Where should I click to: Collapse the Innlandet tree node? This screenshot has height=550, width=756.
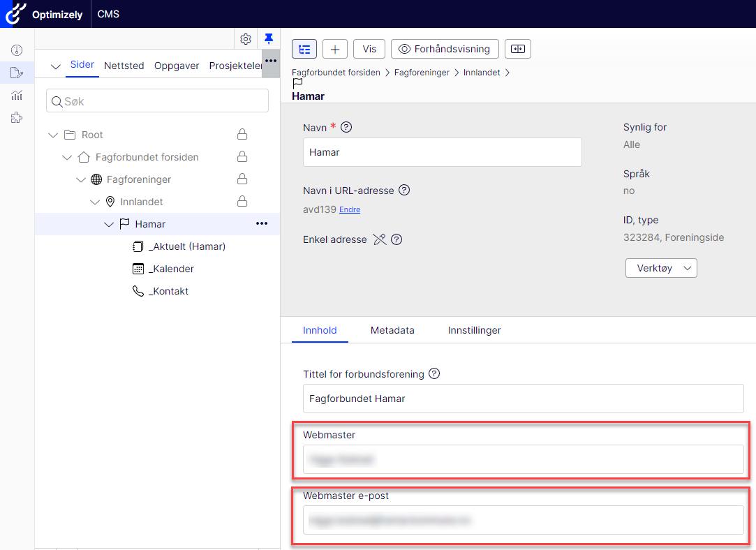[96, 202]
